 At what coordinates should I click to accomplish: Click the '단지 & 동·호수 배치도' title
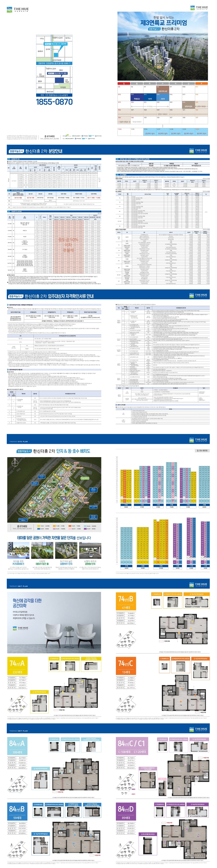(x=73, y=451)
